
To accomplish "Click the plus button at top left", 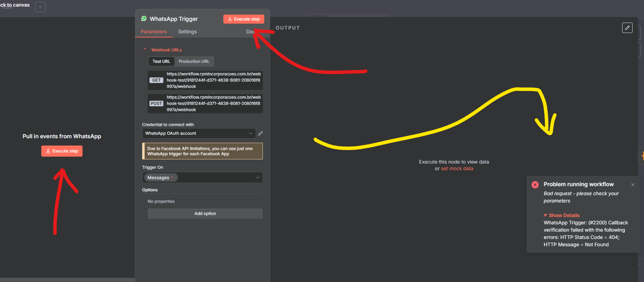I will tap(40, 7).
